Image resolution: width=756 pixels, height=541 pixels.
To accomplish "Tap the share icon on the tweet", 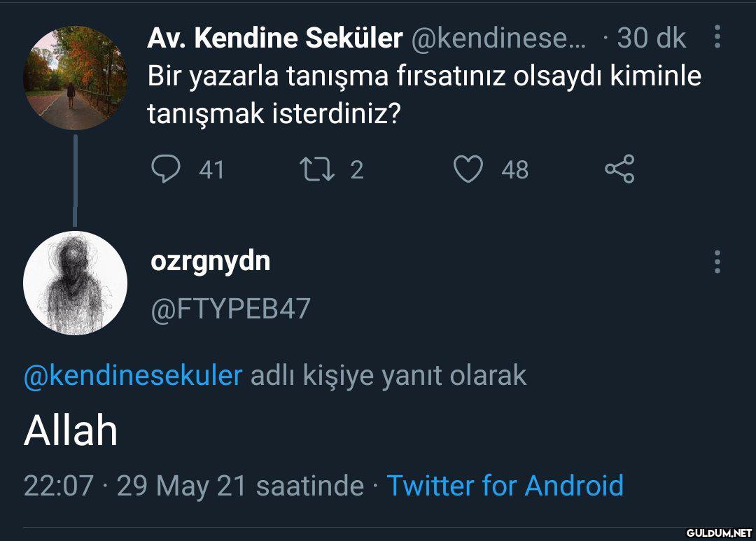I will [619, 169].
